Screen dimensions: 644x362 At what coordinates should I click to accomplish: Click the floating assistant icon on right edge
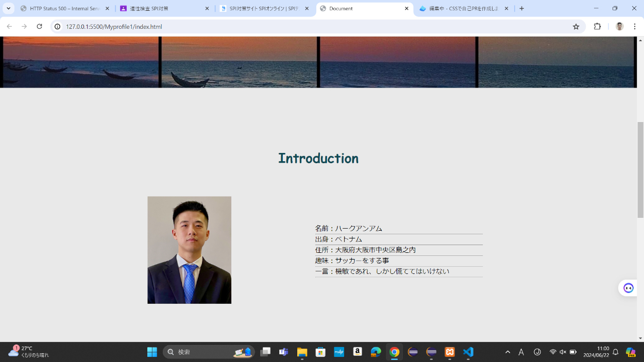[x=628, y=288]
